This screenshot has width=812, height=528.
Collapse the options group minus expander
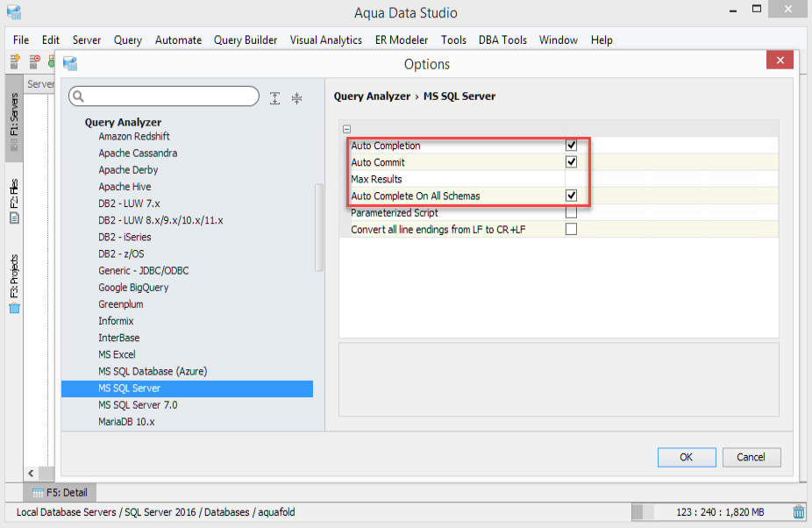tap(347, 129)
